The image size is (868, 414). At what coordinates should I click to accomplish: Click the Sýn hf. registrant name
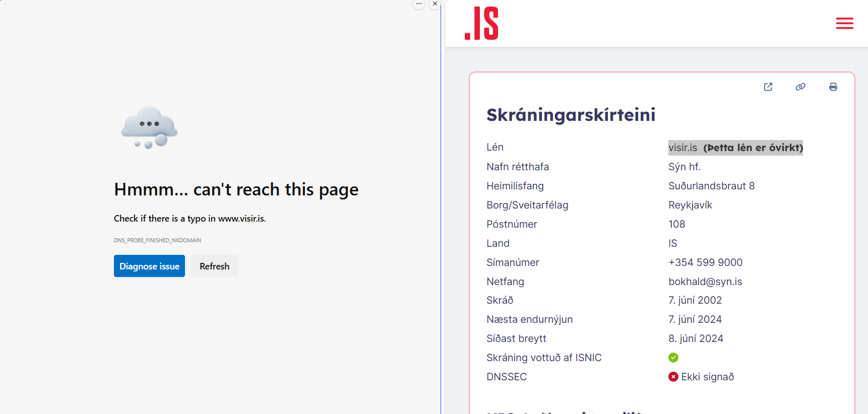(x=684, y=167)
